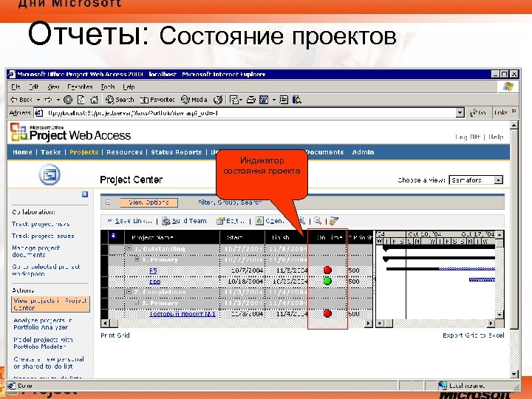
Task: Switch to the Tasks navigation tab
Action: pos(50,152)
